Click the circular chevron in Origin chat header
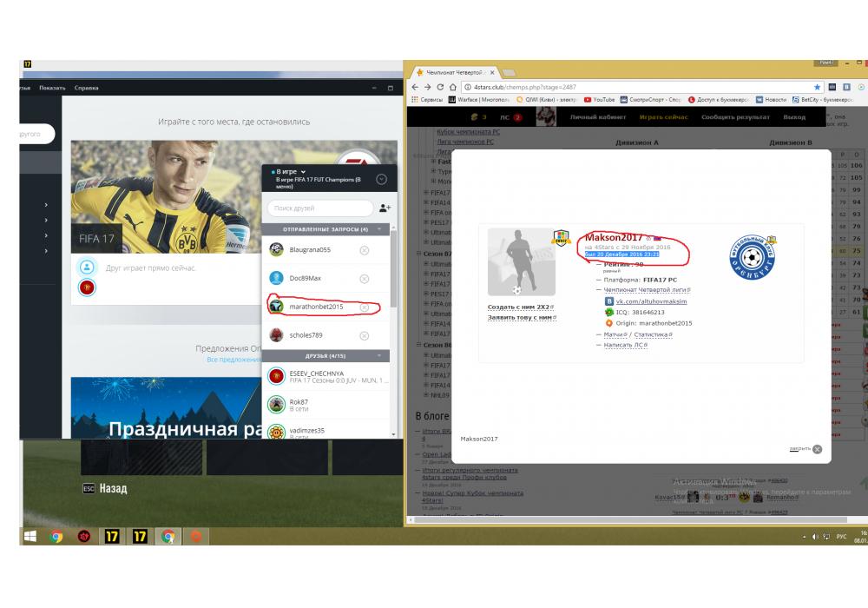 [x=381, y=180]
